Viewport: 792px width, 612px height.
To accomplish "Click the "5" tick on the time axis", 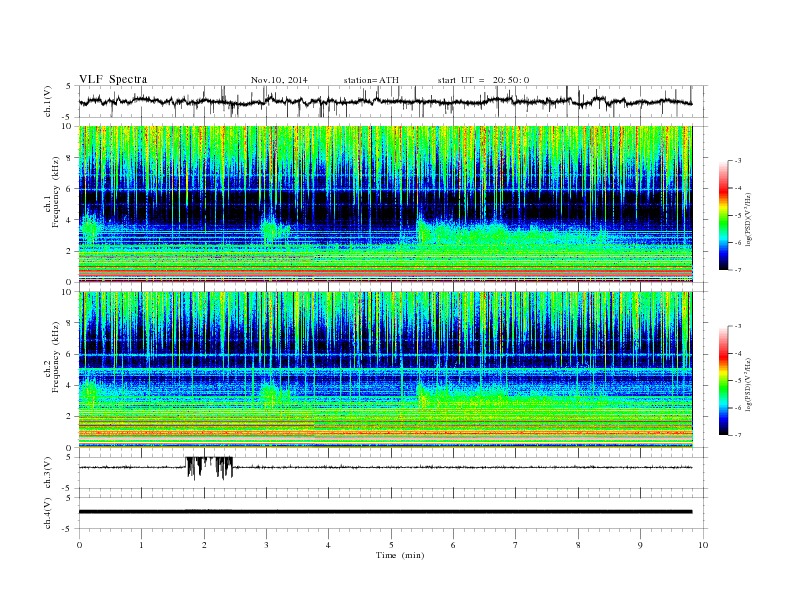I will pos(391,545).
